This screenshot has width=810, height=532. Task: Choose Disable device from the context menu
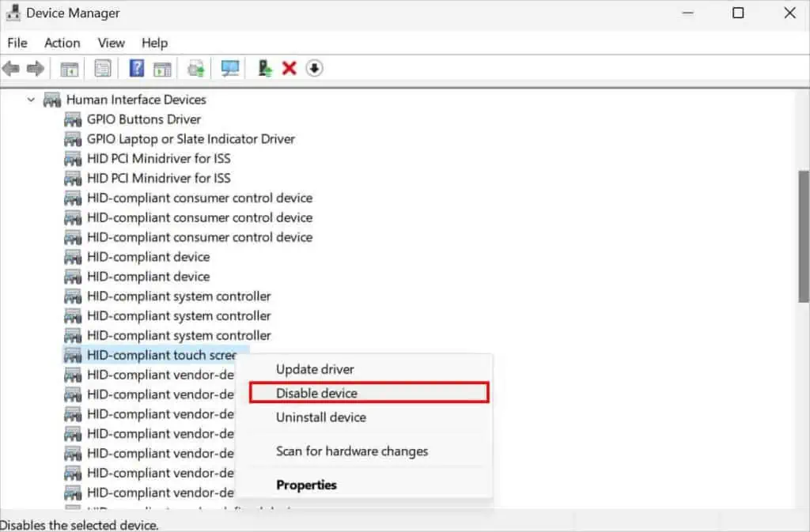click(x=316, y=393)
